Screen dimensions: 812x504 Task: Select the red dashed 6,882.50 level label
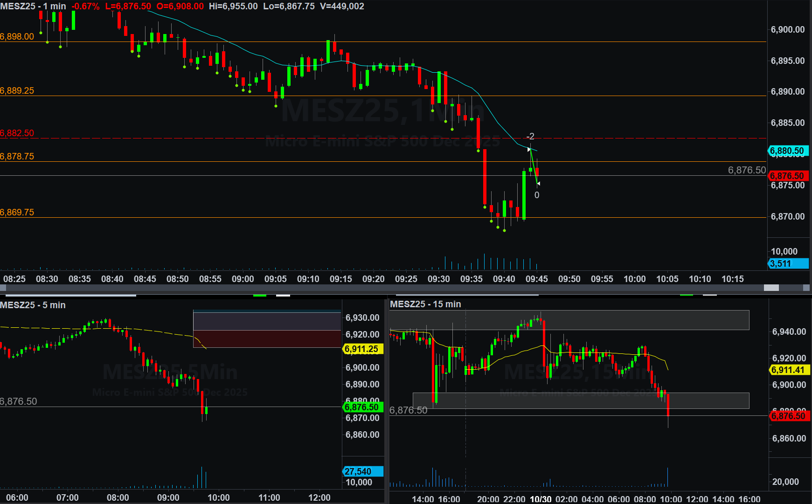(17, 133)
